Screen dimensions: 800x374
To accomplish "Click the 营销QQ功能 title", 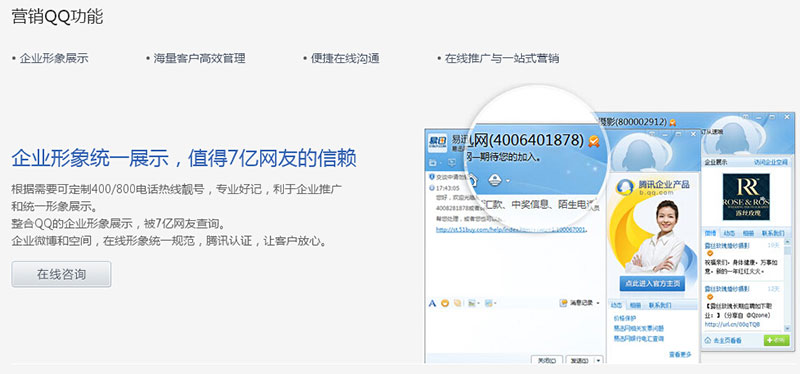I will point(57,17).
